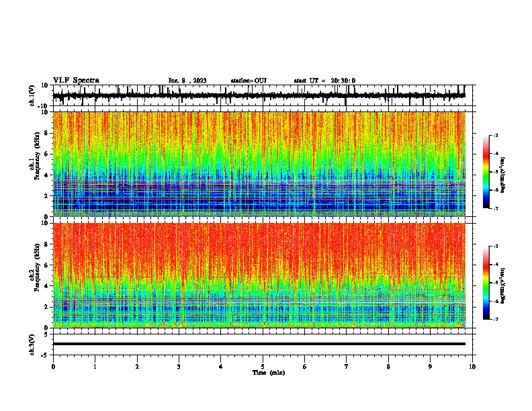Screen dimensions: 532x411
Task: Click the ch.1 colorbar "log(PSD)" unit label
Action: tap(502, 175)
